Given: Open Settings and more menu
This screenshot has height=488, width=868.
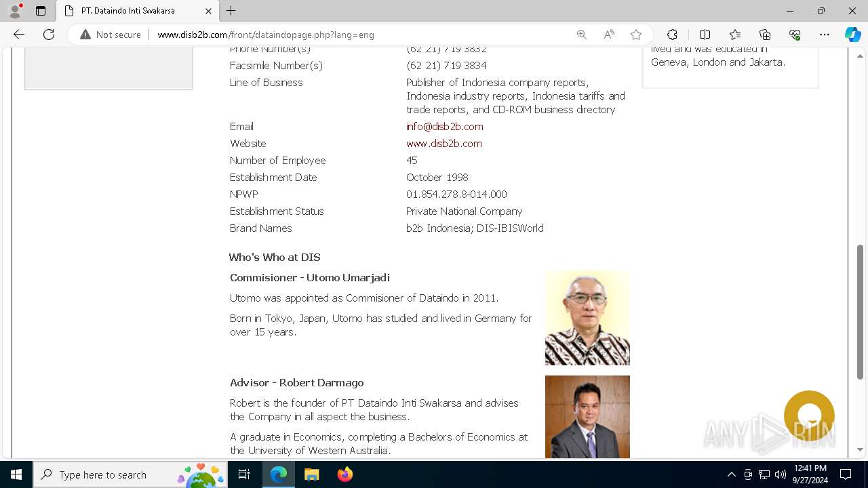Looking at the screenshot, I should tap(825, 35).
